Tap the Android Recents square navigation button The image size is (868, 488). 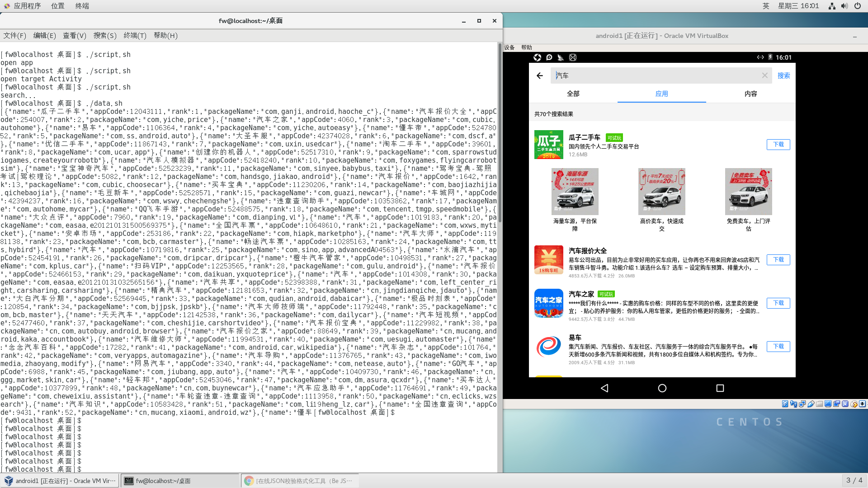pyautogui.click(x=720, y=388)
